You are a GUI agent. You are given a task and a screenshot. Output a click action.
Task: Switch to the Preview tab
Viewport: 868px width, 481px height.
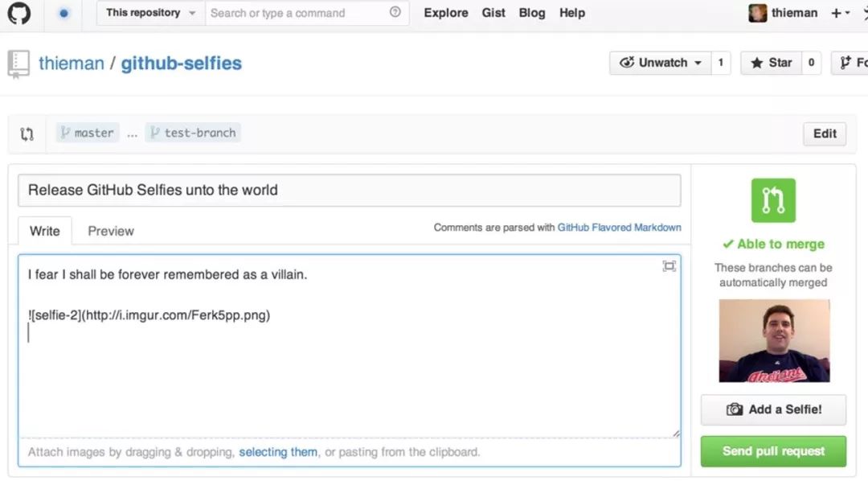tap(111, 231)
